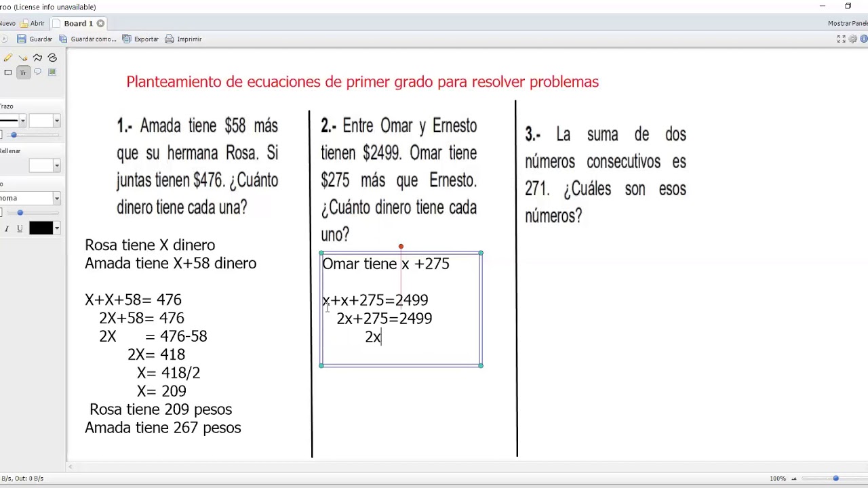Click the Nuevo button
The width and height of the screenshot is (868, 488).
coord(7,23)
